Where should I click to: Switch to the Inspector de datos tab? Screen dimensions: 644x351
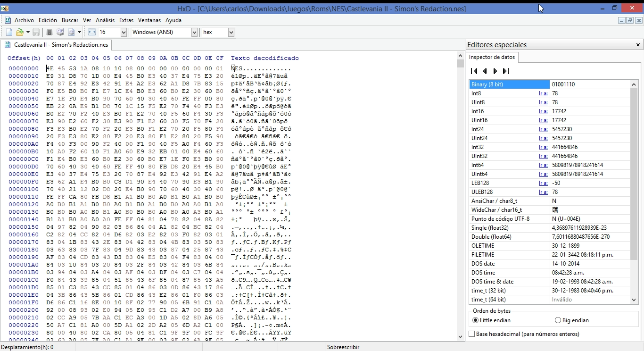click(x=492, y=57)
